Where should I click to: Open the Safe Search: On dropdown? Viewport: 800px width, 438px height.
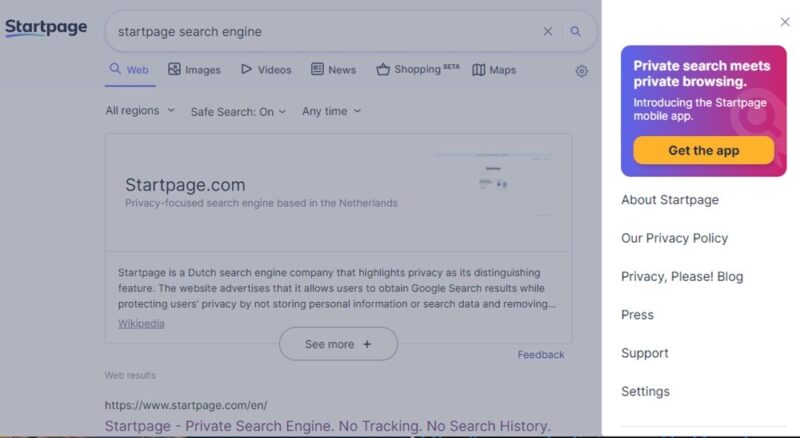(x=238, y=111)
